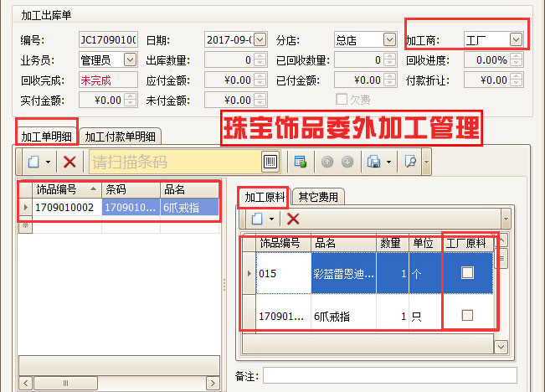Click the green table import icon

click(300, 161)
